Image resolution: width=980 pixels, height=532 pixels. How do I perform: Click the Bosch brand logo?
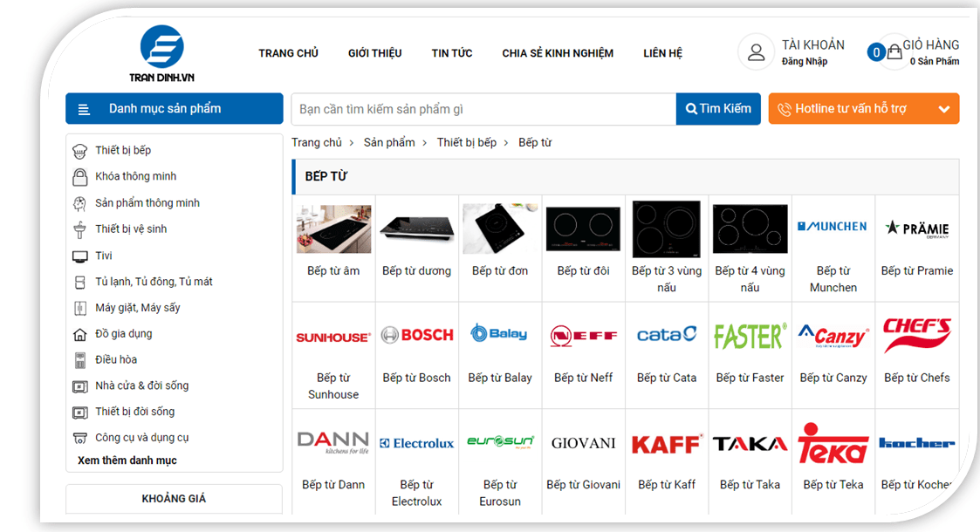click(x=416, y=335)
